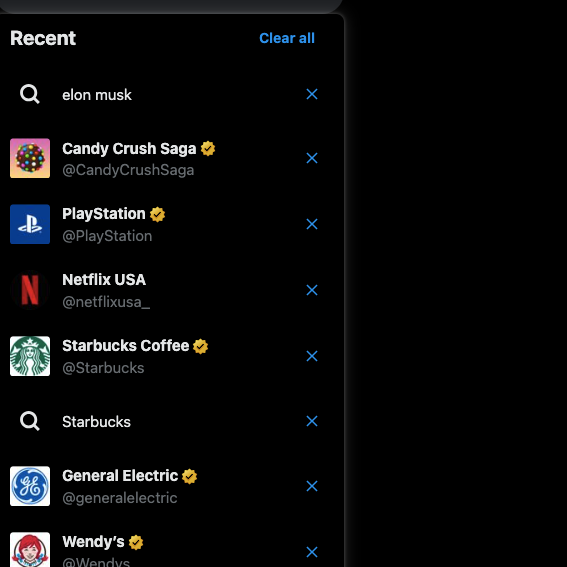Click the Clear all link

coord(287,38)
